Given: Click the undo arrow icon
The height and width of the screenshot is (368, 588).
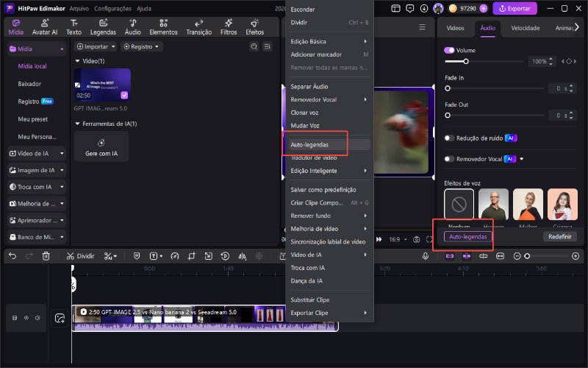Looking at the screenshot, I should [12, 256].
